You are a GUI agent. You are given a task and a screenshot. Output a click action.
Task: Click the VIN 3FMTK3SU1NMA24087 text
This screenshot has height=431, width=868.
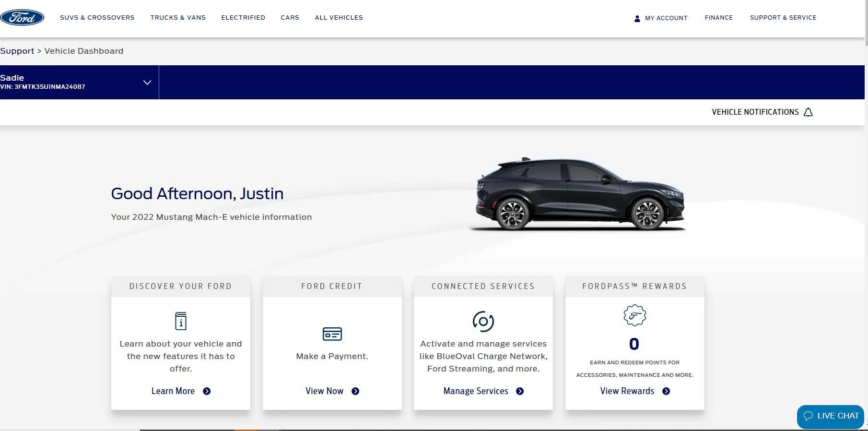pos(43,87)
